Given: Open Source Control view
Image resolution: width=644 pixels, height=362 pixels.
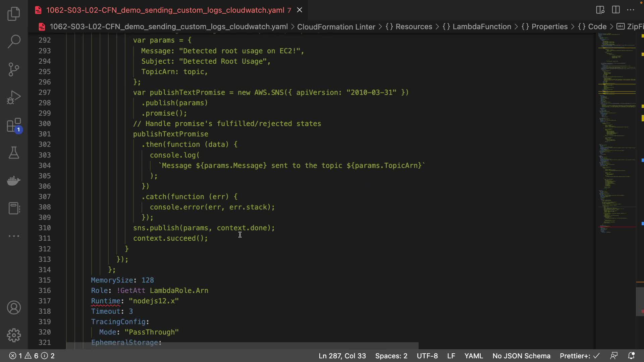Looking at the screenshot, I should click(14, 69).
